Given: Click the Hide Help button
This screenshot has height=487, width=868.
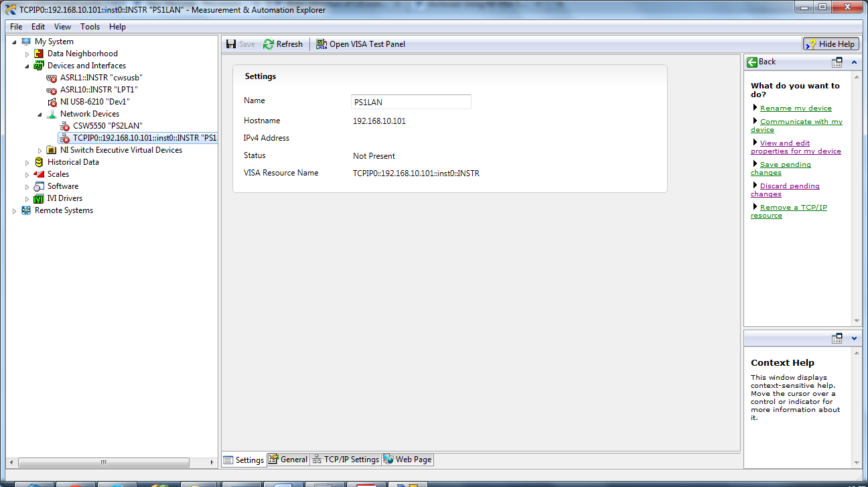Looking at the screenshot, I should pyautogui.click(x=831, y=44).
